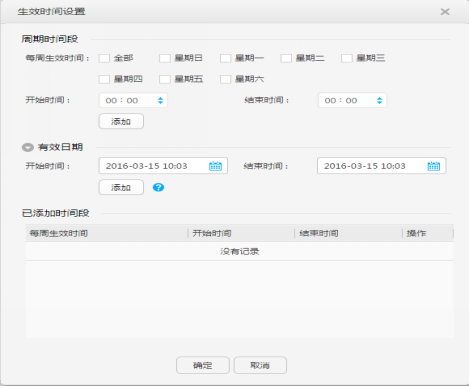Open calendar picker for valid date end time
This screenshot has width=470, height=386.
point(434,166)
